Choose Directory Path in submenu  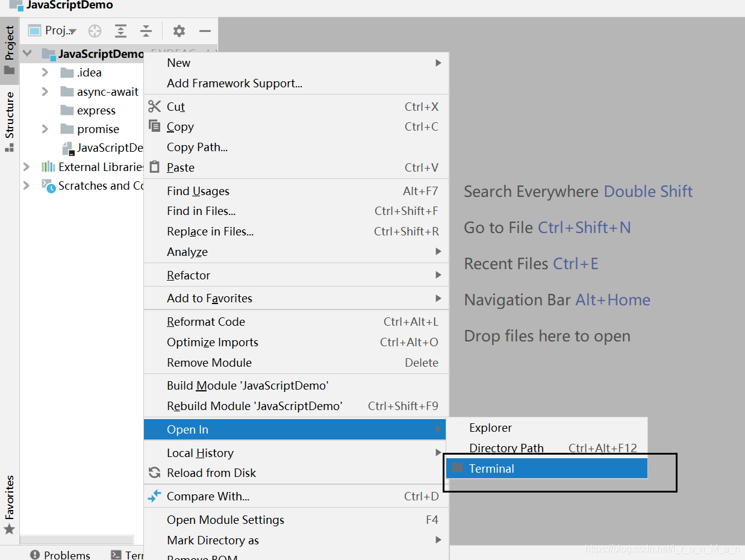tap(547, 448)
